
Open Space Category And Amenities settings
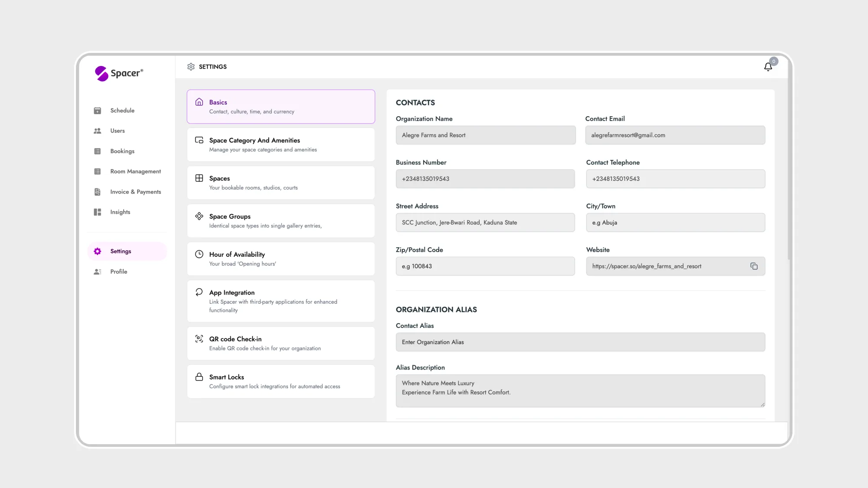pos(281,145)
